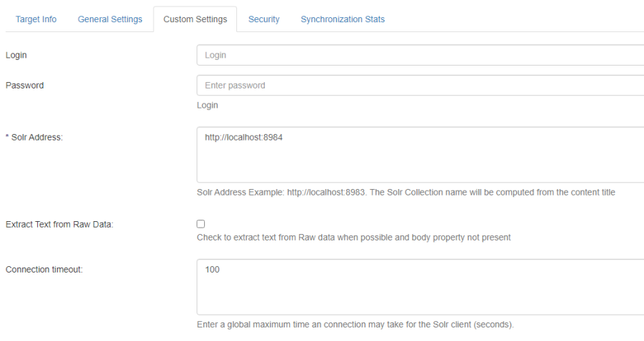Screen dimensions: 644x341
Task: Click the Password field label
Action: tap(24, 86)
